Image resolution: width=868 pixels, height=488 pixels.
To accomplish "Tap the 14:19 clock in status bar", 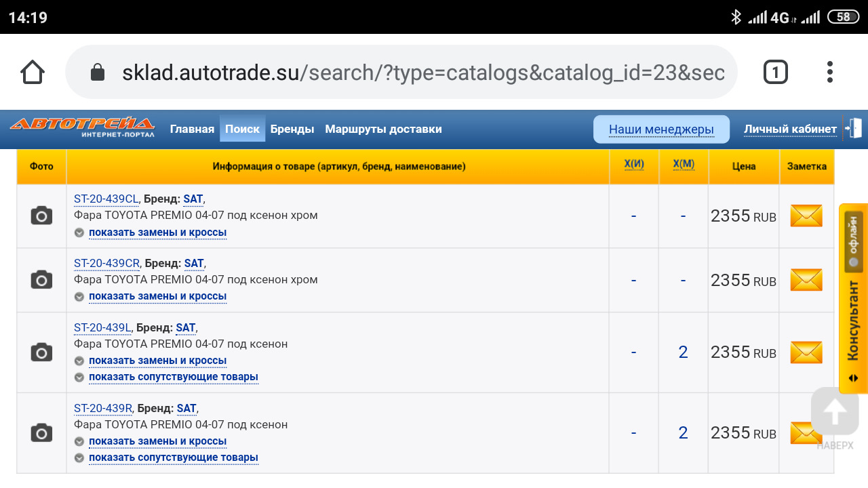I will pyautogui.click(x=28, y=18).
